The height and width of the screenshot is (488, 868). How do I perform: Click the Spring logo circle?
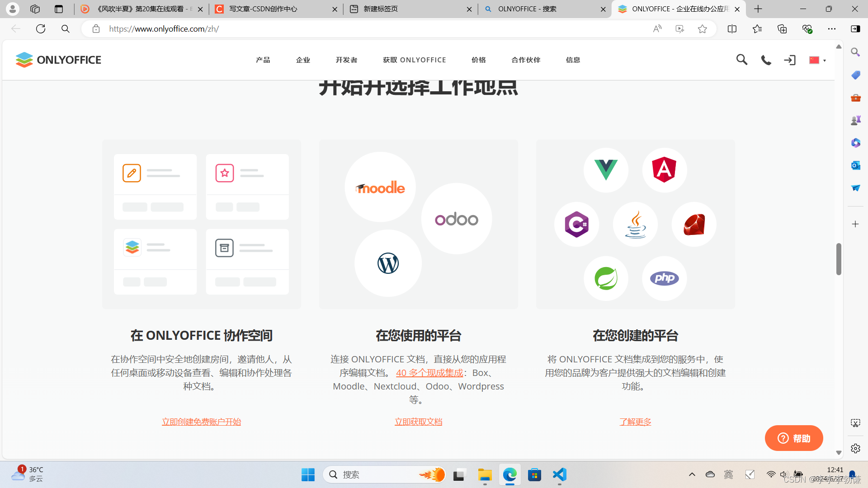606,278
